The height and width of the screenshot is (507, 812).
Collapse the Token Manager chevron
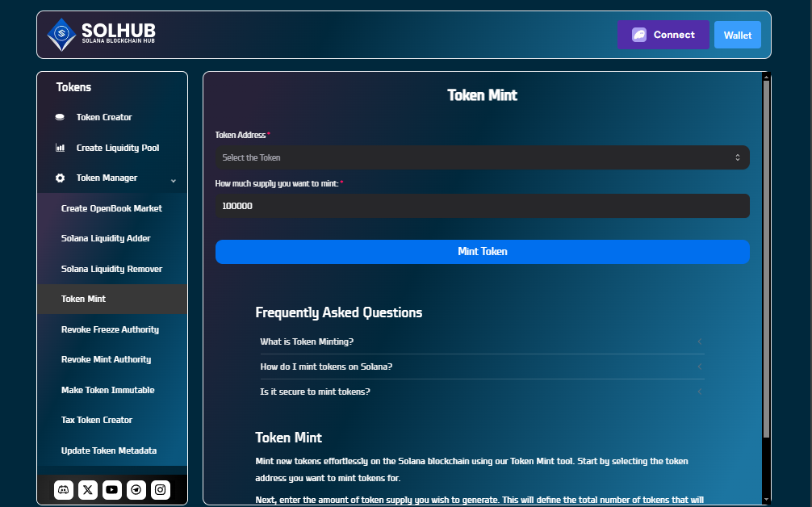coord(174,181)
